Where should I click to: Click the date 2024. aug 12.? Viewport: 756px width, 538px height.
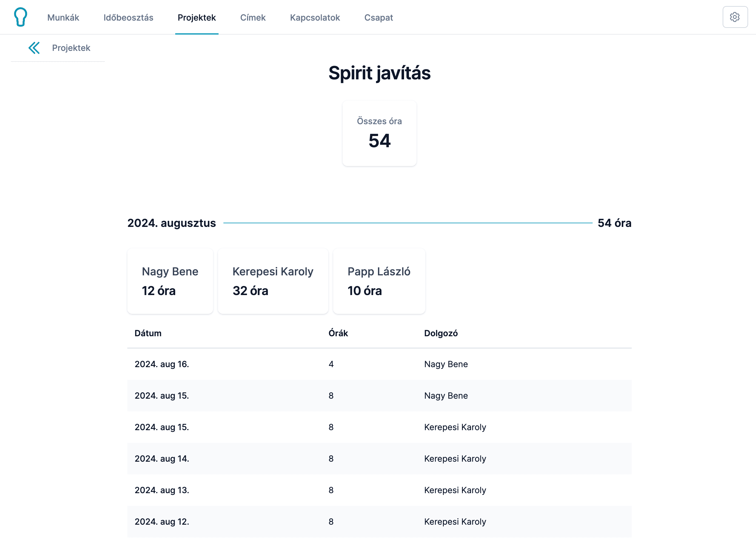tap(162, 521)
